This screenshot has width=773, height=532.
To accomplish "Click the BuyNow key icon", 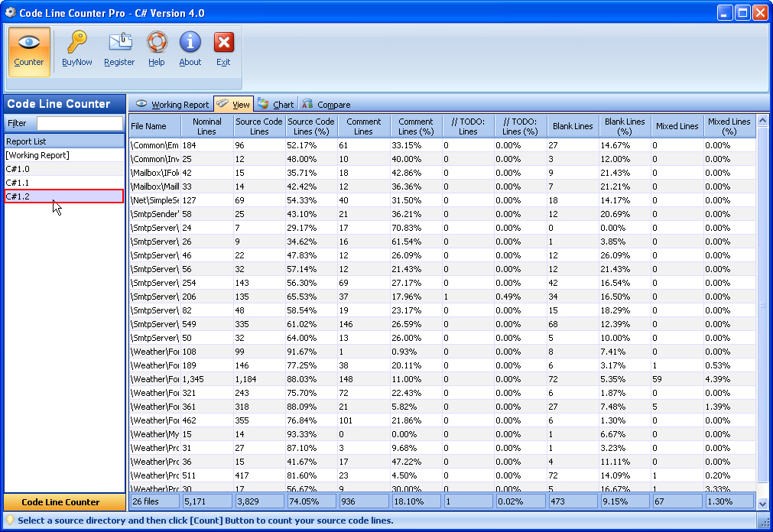I will pyautogui.click(x=77, y=42).
